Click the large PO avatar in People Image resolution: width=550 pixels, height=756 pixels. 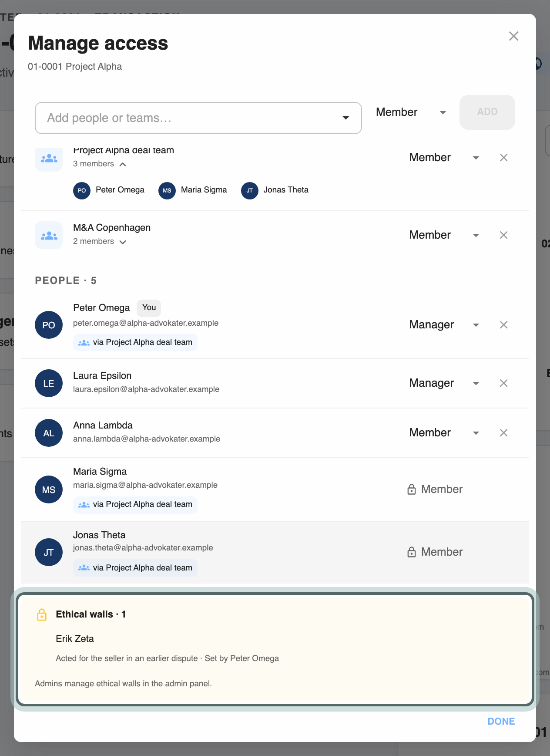[x=49, y=325]
